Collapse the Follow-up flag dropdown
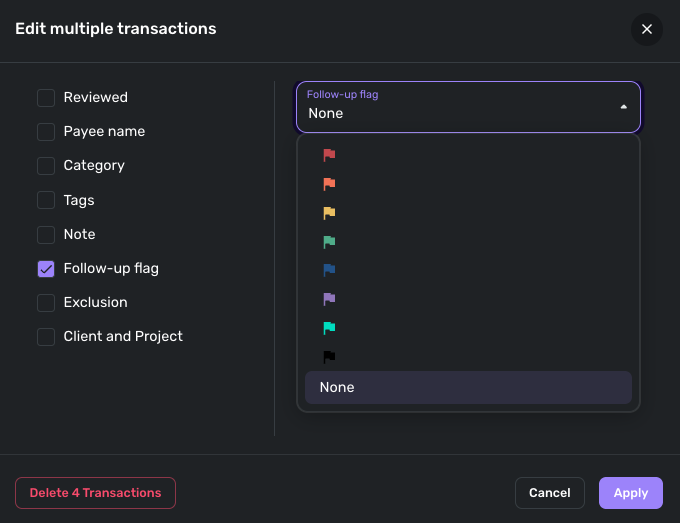 point(623,106)
